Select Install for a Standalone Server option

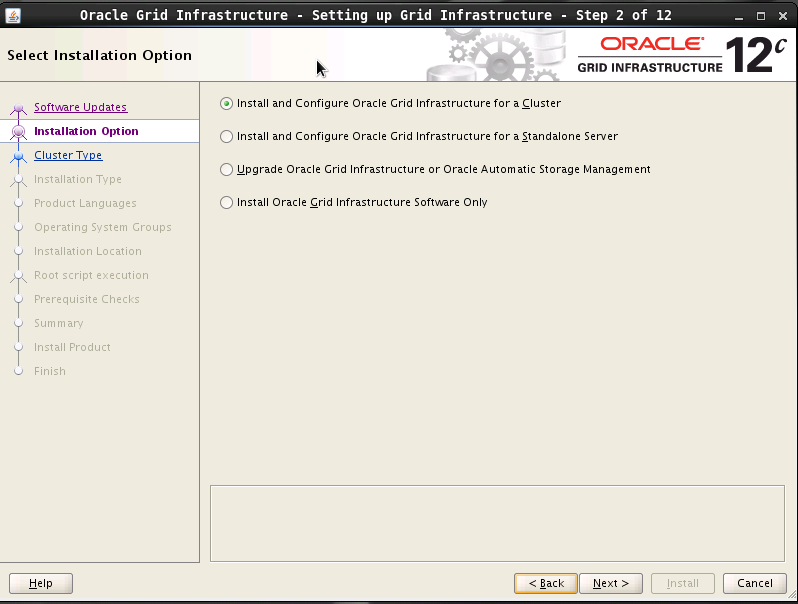[227, 137]
